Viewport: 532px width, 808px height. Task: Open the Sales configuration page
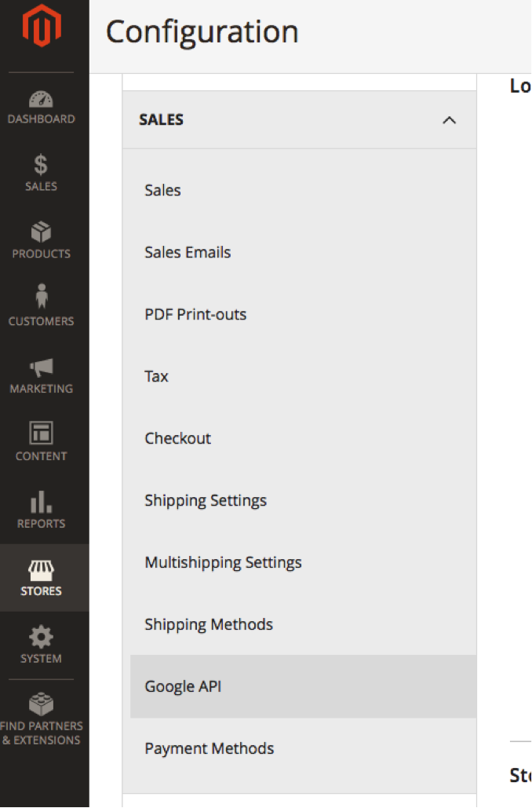(162, 190)
